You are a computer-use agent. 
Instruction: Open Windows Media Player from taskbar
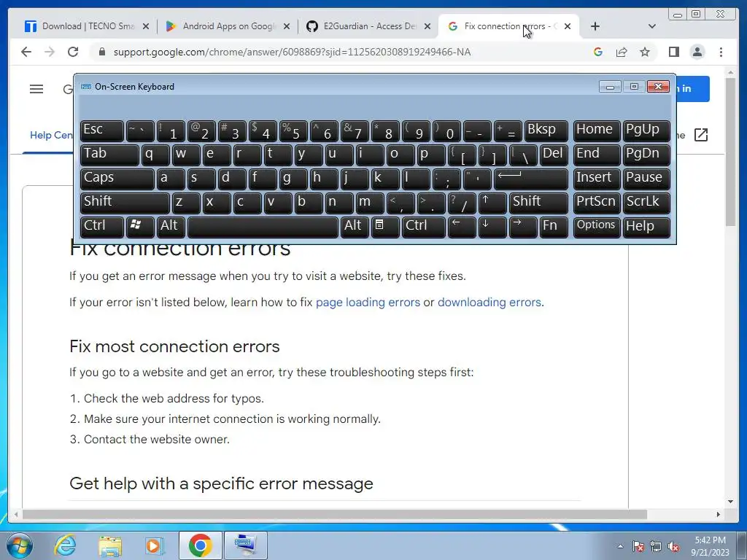[x=154, y=545]
